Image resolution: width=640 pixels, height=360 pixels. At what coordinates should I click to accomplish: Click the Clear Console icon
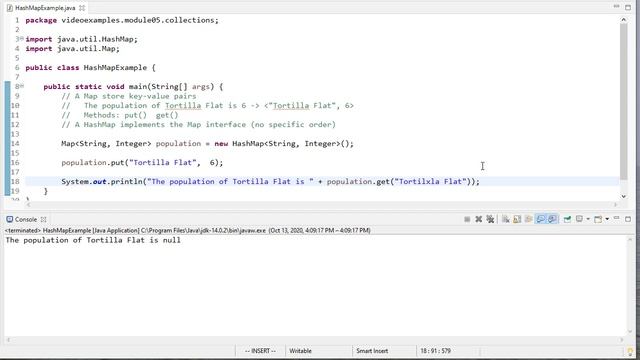[x=506, y=220]
